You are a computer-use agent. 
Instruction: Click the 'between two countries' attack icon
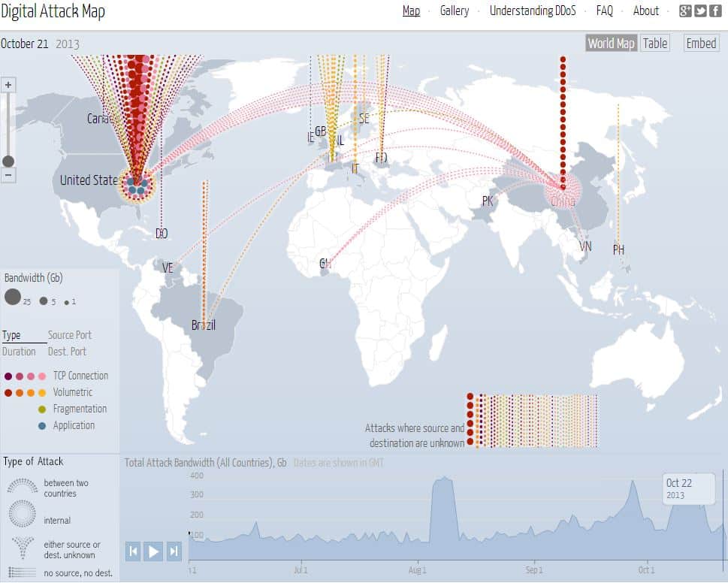23,486
